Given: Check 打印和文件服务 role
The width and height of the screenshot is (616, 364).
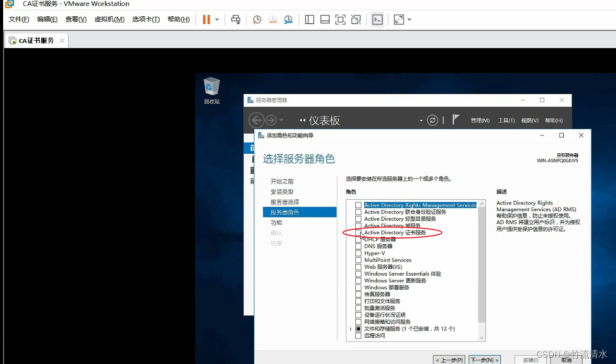Looking at the screenshot, I should point(359,301).
